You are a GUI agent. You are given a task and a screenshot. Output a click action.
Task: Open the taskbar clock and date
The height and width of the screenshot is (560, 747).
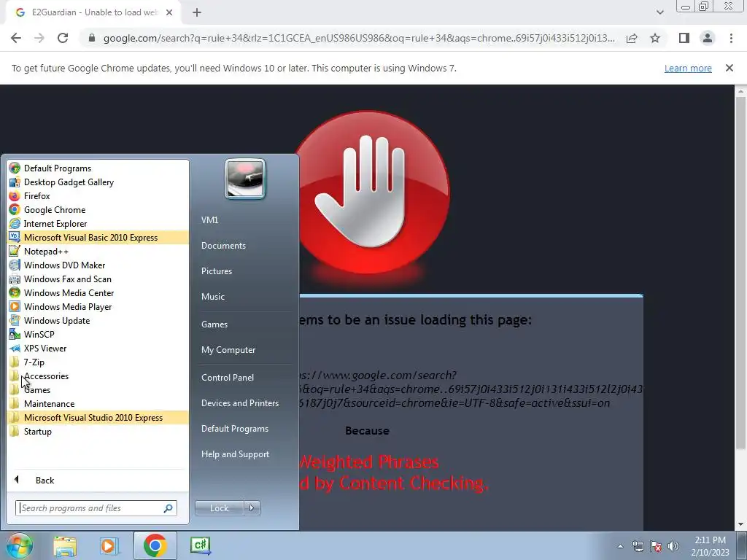coord(710,546)
